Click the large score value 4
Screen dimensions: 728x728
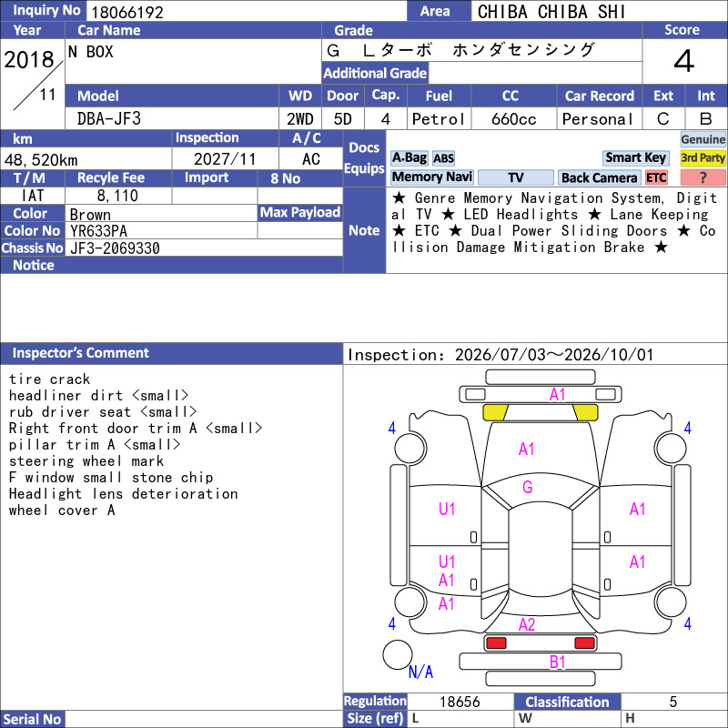coord(683,61)
